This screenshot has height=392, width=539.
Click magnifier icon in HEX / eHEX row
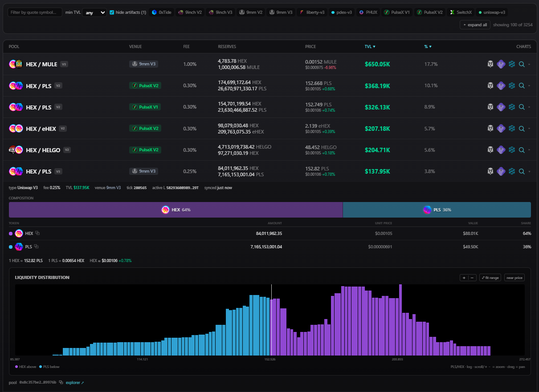522,128
